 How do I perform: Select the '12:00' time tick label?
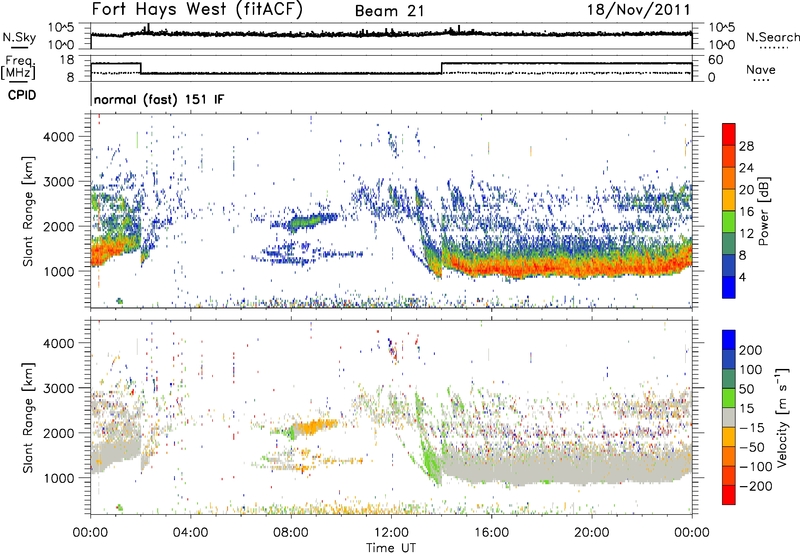tap(391, 533)
